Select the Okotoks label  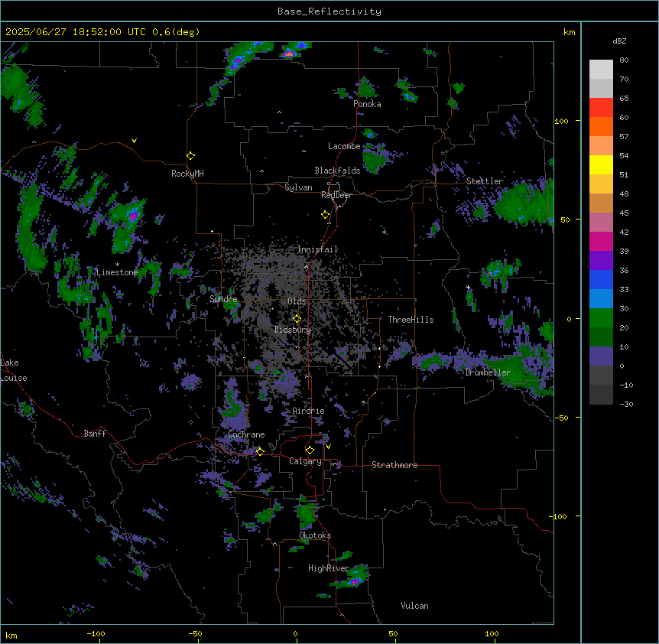pyautogui.click(x=315, y=535)
